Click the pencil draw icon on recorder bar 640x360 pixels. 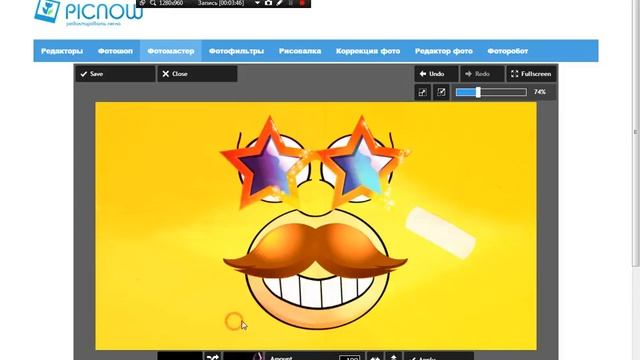coord(280,3)
